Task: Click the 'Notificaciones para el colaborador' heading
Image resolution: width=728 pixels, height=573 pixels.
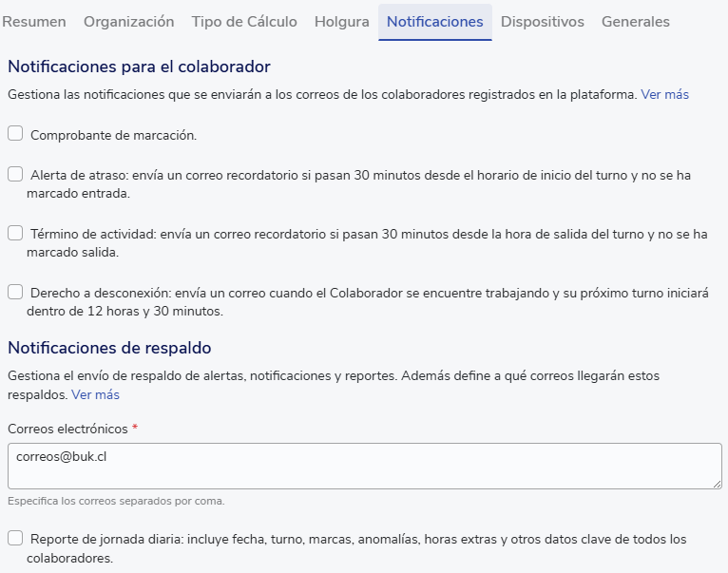Action: (139, 67)
